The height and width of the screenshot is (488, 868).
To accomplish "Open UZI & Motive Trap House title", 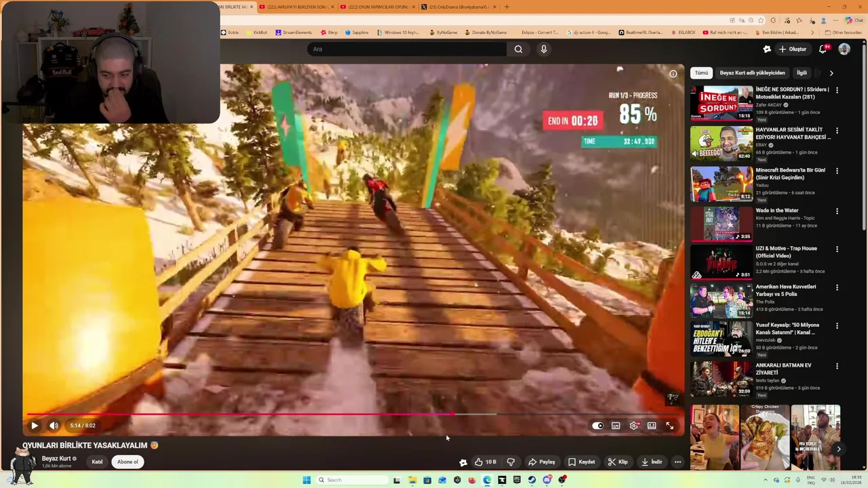I will [x=787, y=251].
